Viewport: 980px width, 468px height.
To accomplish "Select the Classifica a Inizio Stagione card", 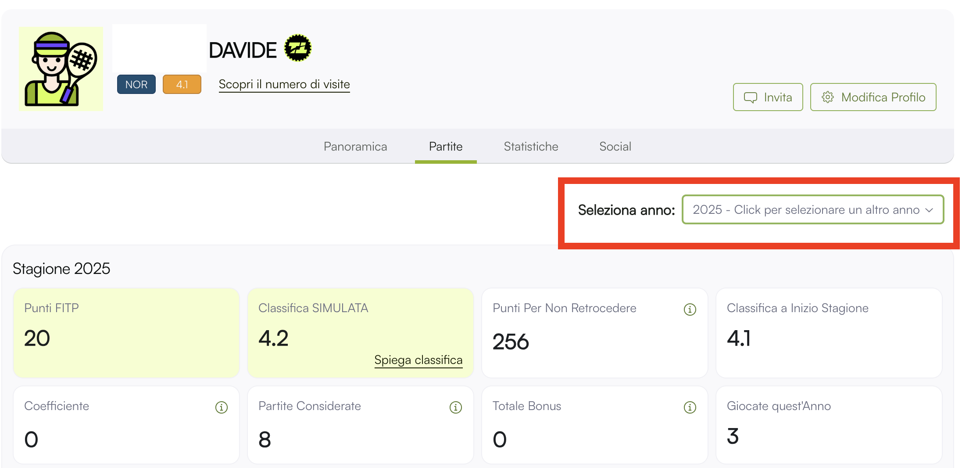I will (829, 333).
